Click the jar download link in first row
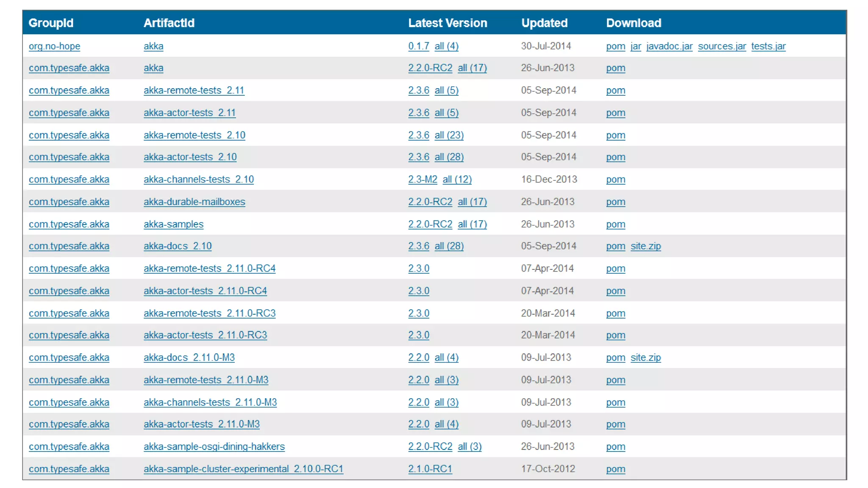Viewport: 868px width, 488px height. 635,46
